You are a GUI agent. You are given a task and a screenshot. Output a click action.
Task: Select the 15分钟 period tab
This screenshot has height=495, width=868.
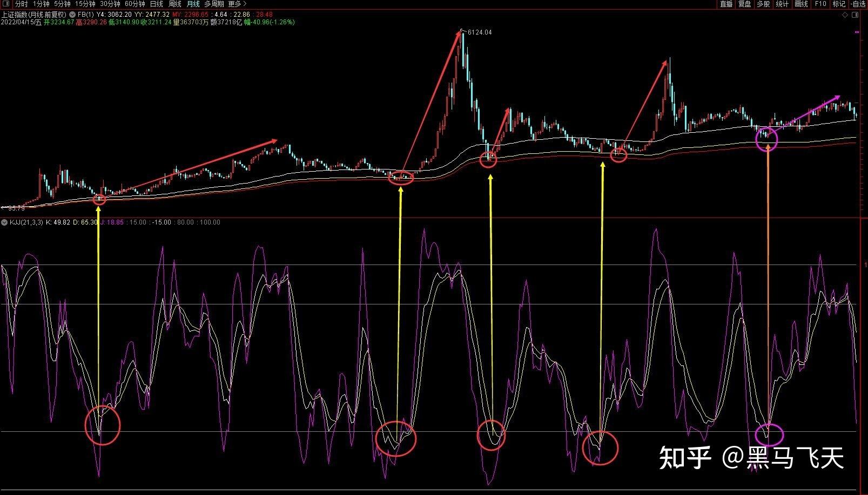85,4
